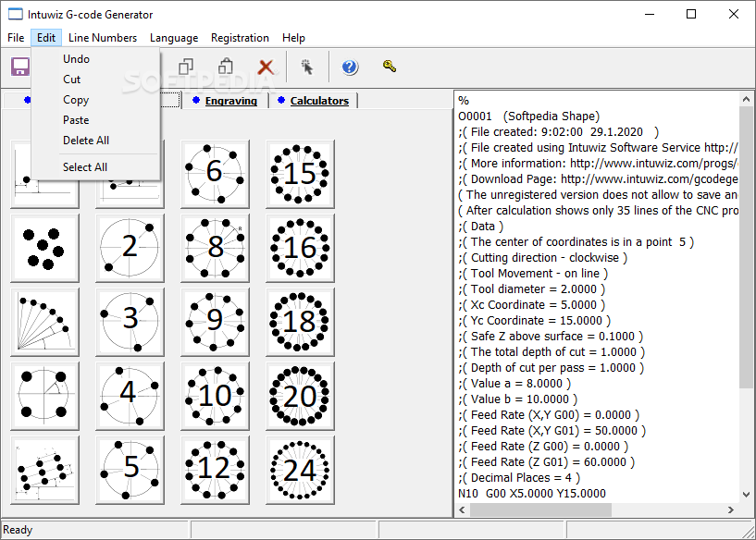Select the arc of holes pattern
This screenshot has width=756, height=540.
[44, 322]
